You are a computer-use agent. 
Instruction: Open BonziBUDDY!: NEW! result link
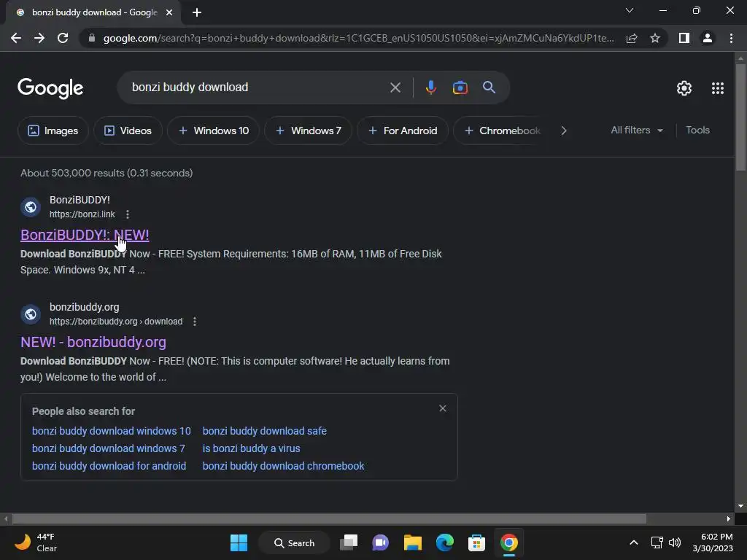point(85,235)
